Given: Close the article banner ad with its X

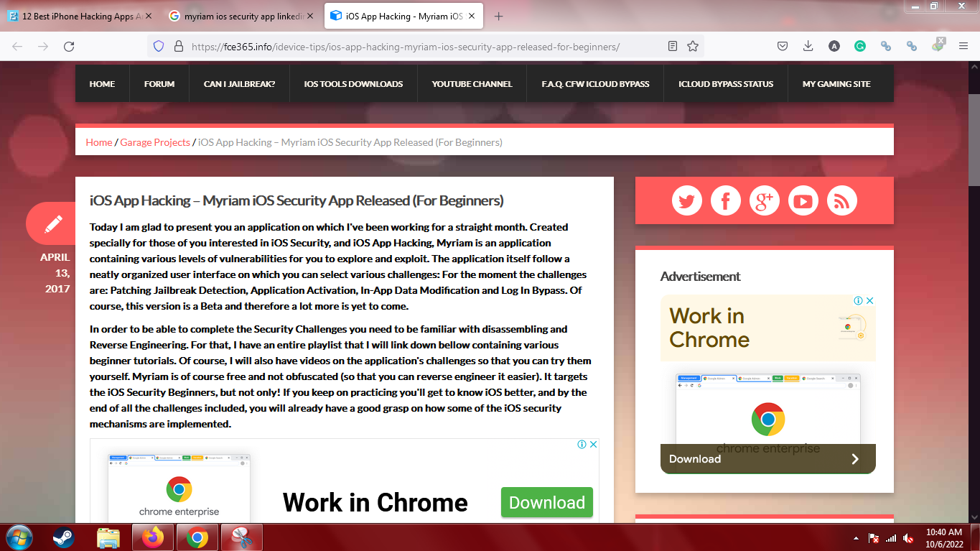Looking at the screenshot, I should [x=593, y=445].
